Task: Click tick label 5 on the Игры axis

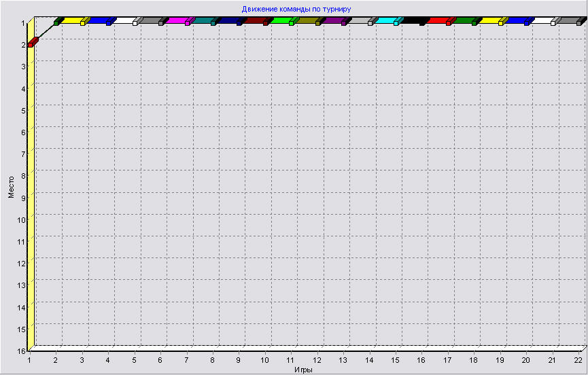Action: click(x=134, y=360)
